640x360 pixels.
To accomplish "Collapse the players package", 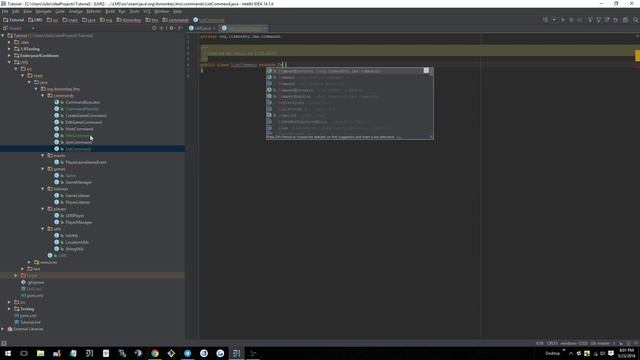I will pos(43,209).
